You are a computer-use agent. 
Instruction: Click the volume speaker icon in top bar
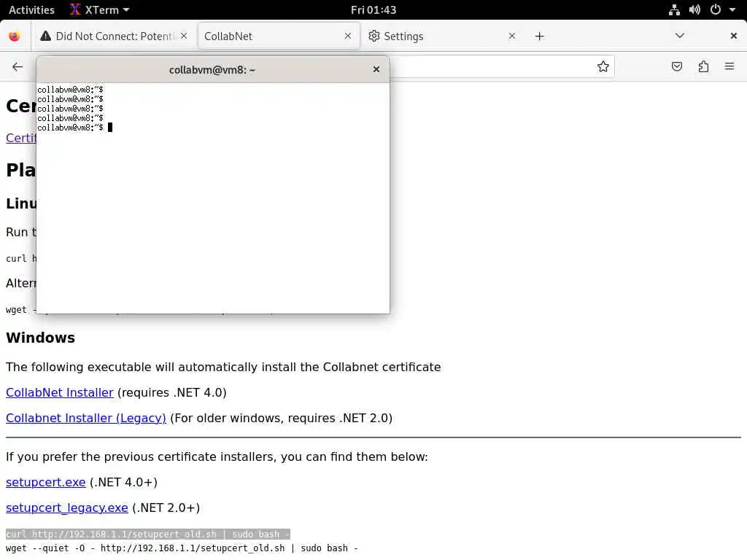click(x=694, y=10)
